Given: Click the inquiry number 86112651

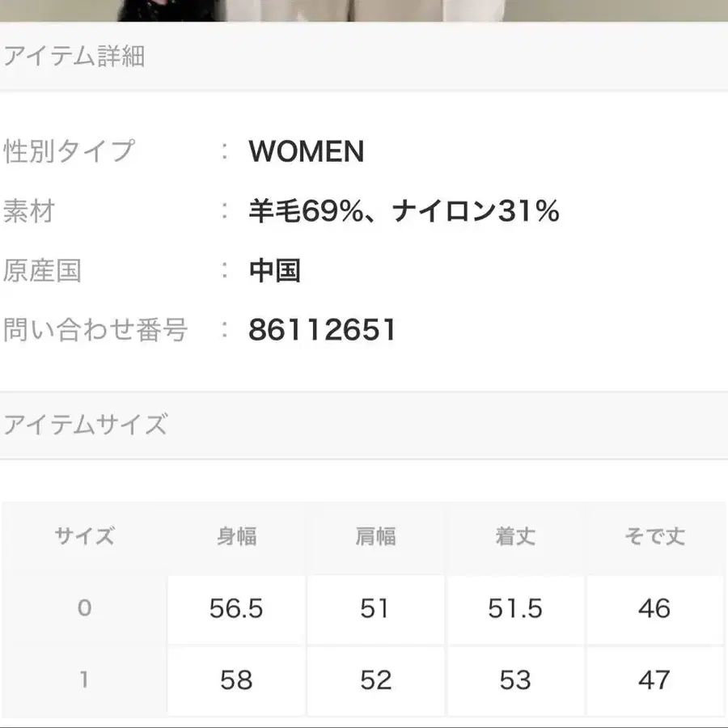Looking at the screenshot, I should 322,330.
